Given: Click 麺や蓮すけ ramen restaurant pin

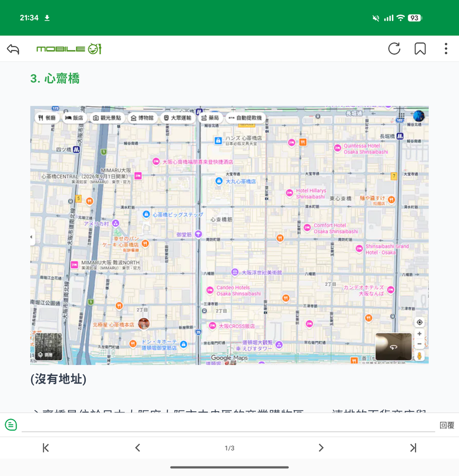Looking at the screenshot, I should click(x=391, y=199).
